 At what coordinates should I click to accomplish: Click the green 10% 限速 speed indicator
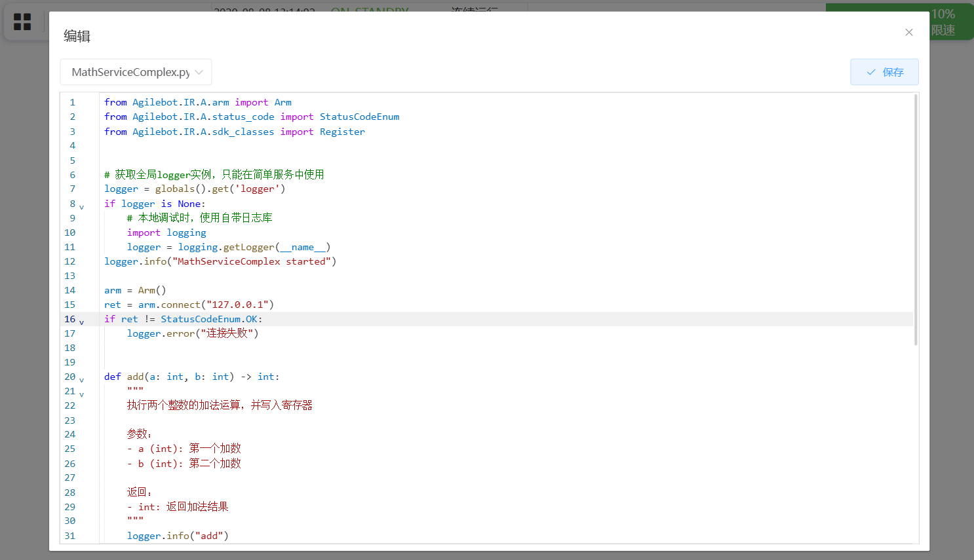(x=943, y=22)
